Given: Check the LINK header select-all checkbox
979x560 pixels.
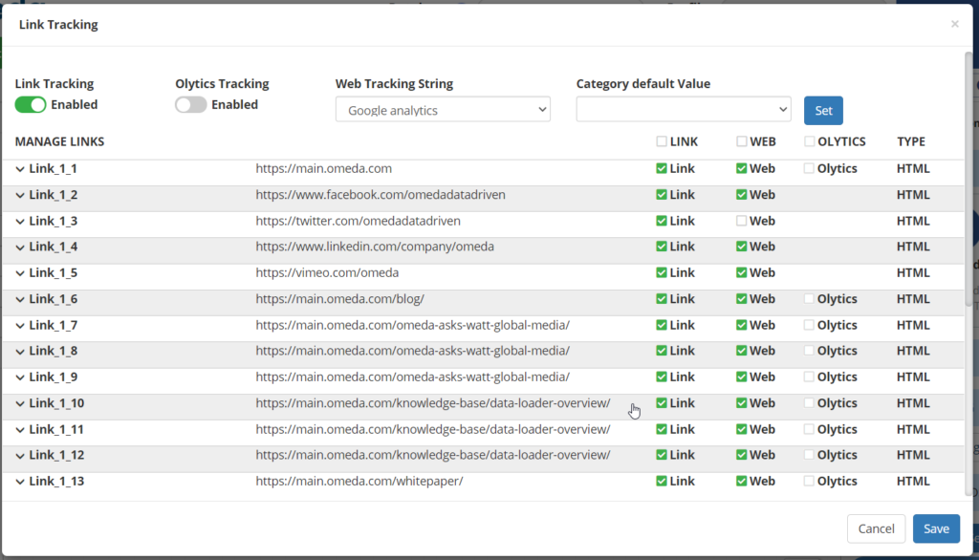Looking at the screenshot, I should pyautogui.click(x=662, y=141).
